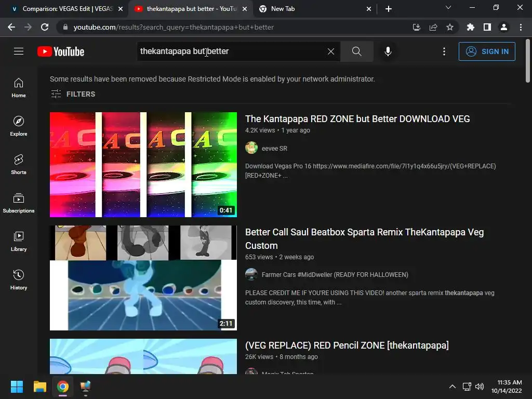Viewport: 532px width, 399px height.
Task: Play the RED Pencil ZONE thumbnail
Action: [x=143, y=356]
